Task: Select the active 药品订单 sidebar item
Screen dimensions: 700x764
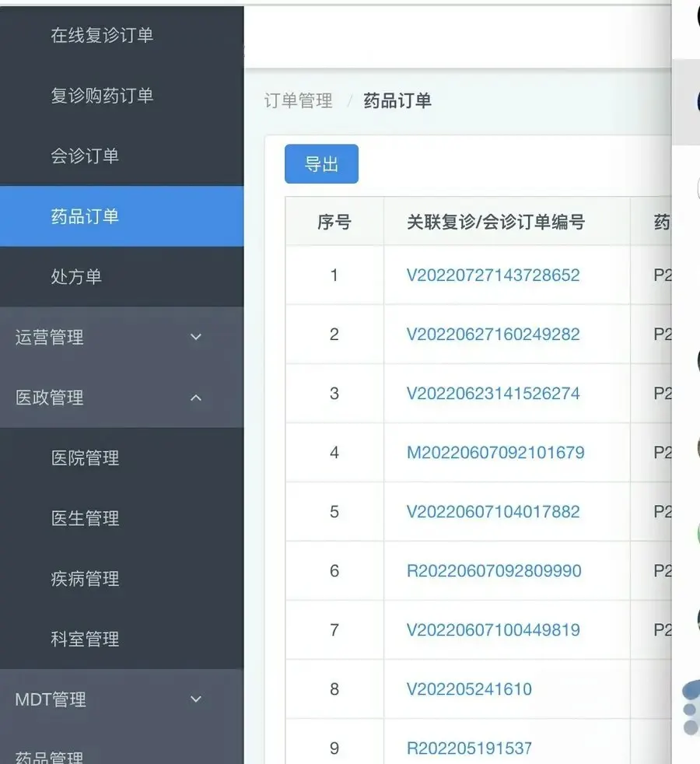Action: click(x=85, y=216)
